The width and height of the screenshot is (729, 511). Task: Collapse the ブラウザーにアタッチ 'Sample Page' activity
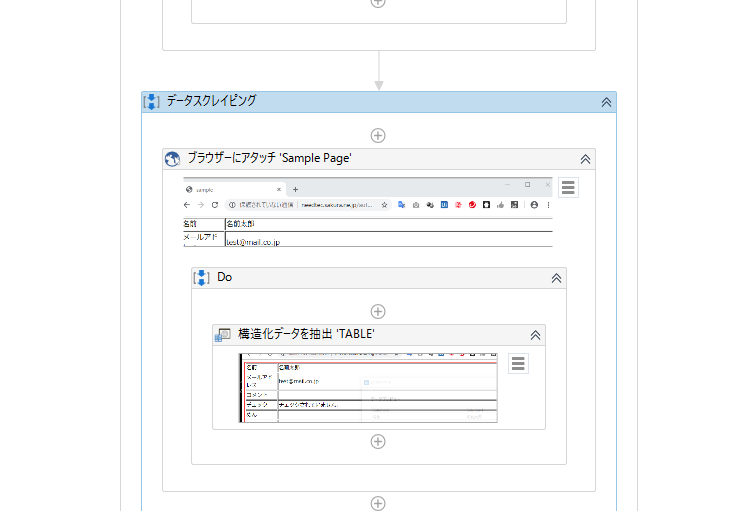click(585, 159)
